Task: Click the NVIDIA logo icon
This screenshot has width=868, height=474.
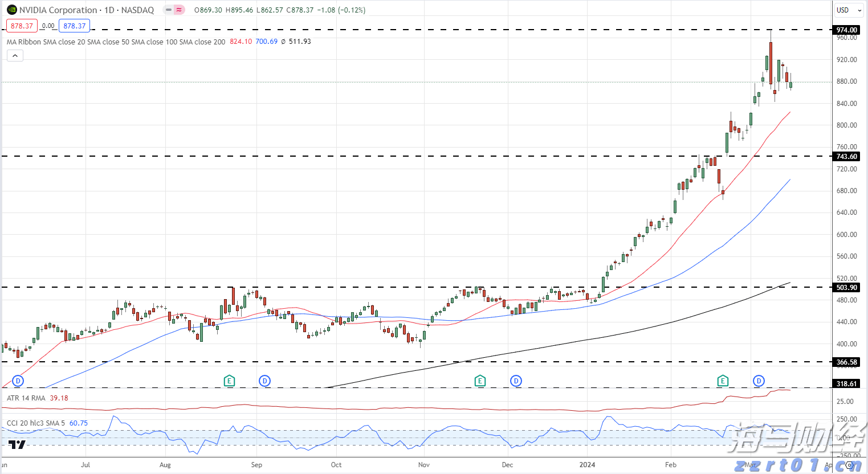Action: [13, 10]
